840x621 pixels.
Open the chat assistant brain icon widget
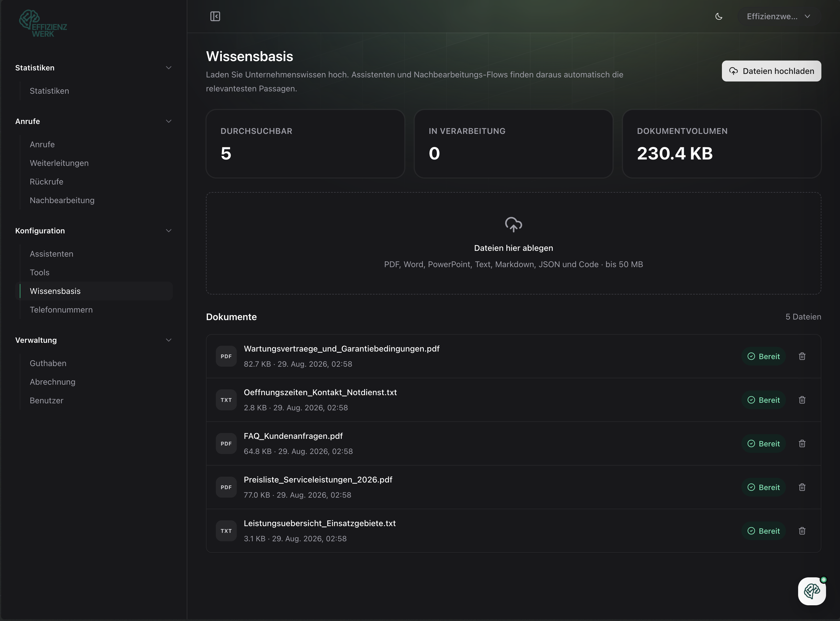tap(811, 591)
